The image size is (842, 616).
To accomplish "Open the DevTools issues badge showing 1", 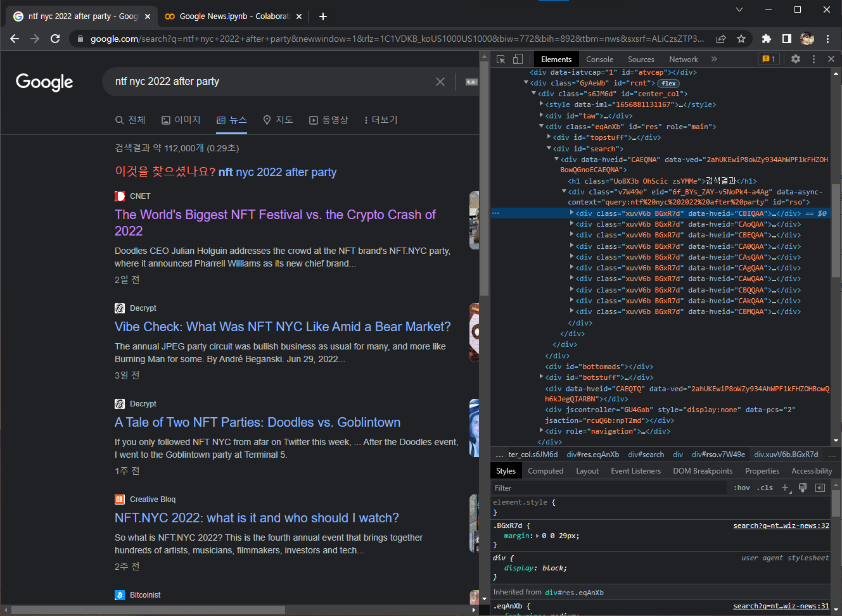I will tap(769, 59).
